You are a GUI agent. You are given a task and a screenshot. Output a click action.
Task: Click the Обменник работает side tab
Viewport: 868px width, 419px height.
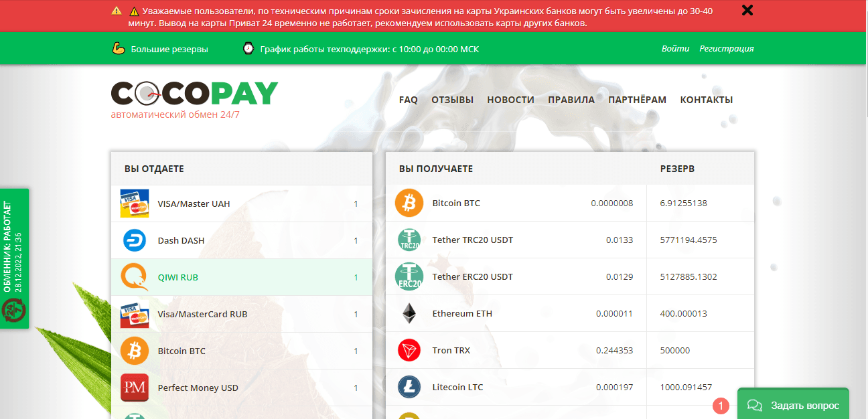pos(14,258)
